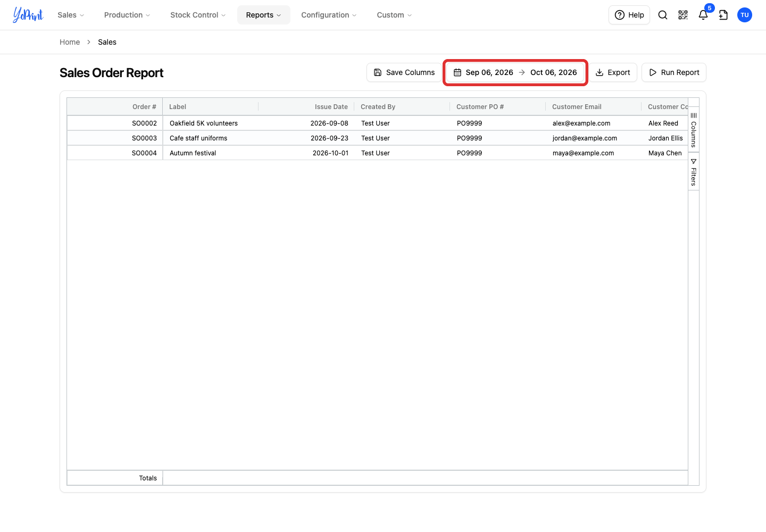Expand the Reports menu
This screenshot has height=532, width=766.
(x=264, y=15)
